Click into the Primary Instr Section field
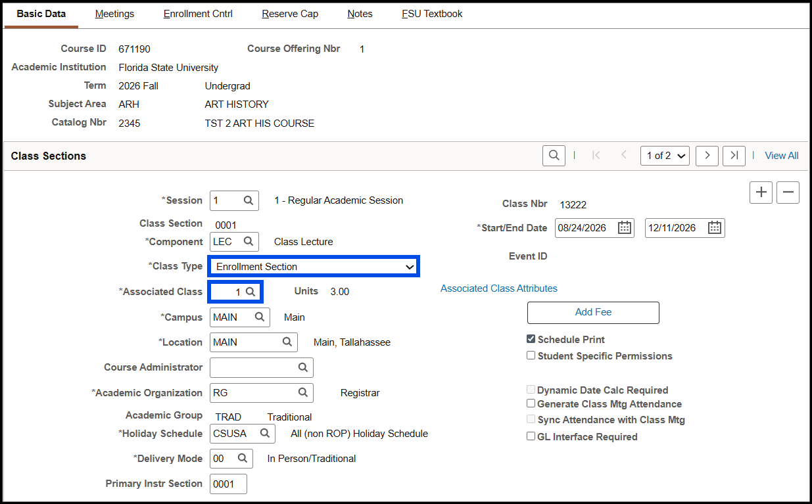Image resolution: width=812 pixels, height=504 pixels. [228, 484]
